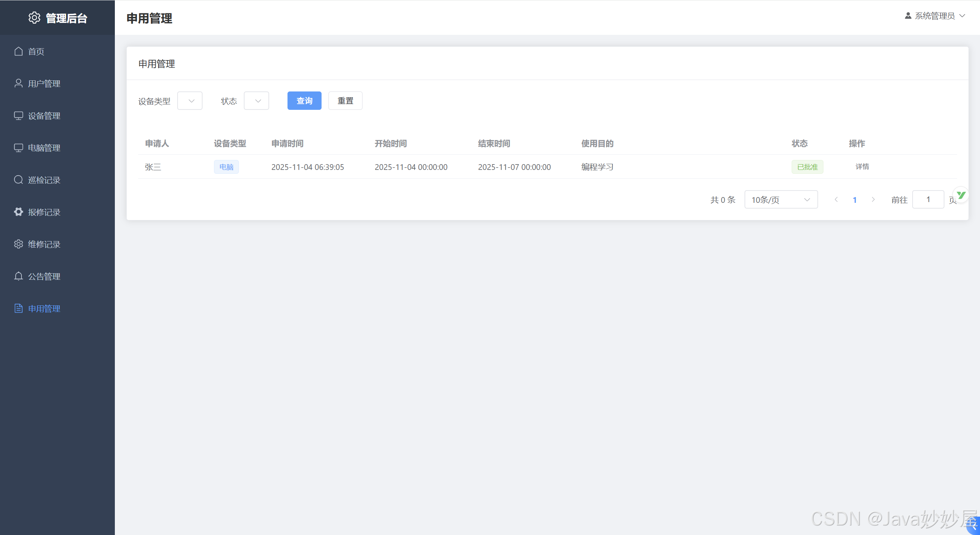980x535 pixels.
Task: Click the 编程学习 purpose cell
Action: tap(598, 167)
